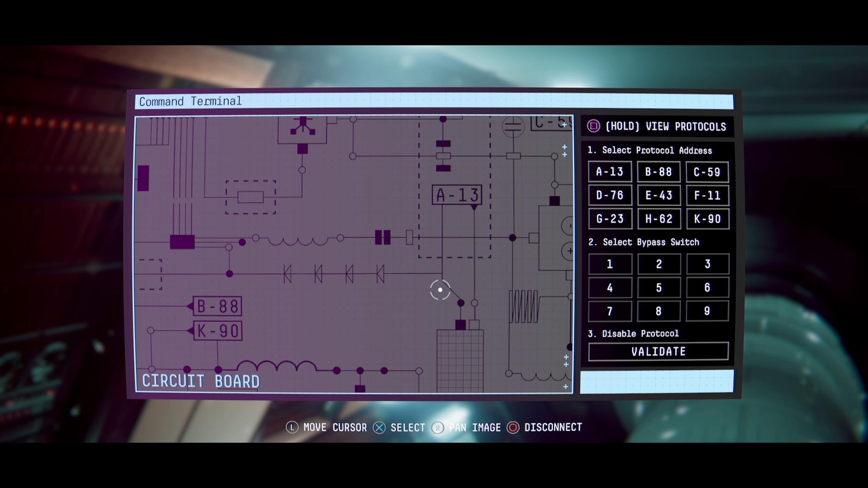This screenshot has width=868, height=488.
Task: Select bypass switch 9
Action: point(707,311)
